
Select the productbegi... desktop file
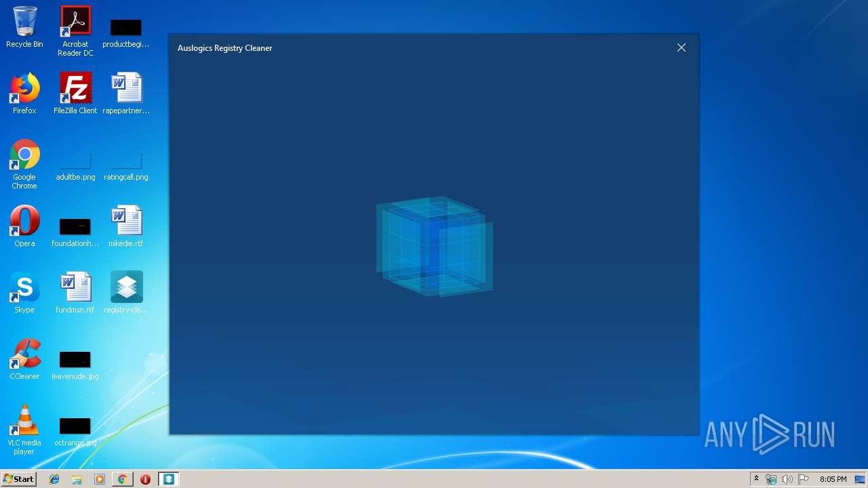click(x=126, y=32)
